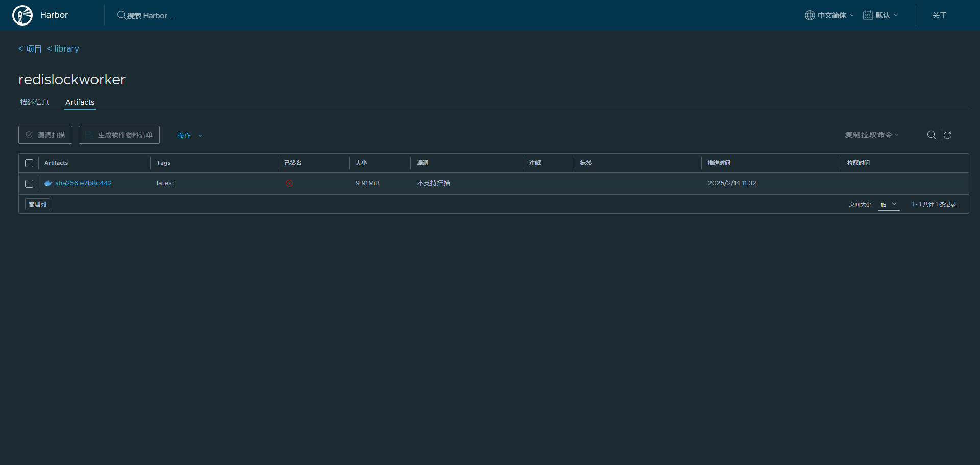
Task: Click the 漏洞 column header
Action: tap(423, 163)
